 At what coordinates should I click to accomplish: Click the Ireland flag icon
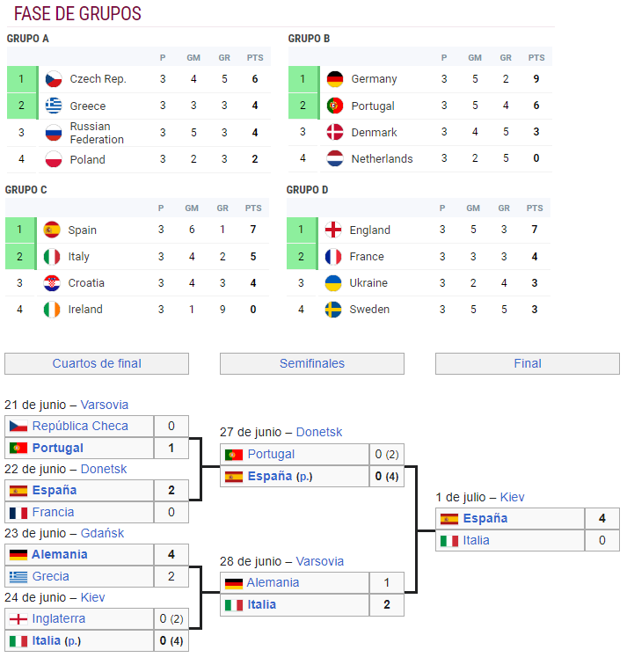click(52, 310)
